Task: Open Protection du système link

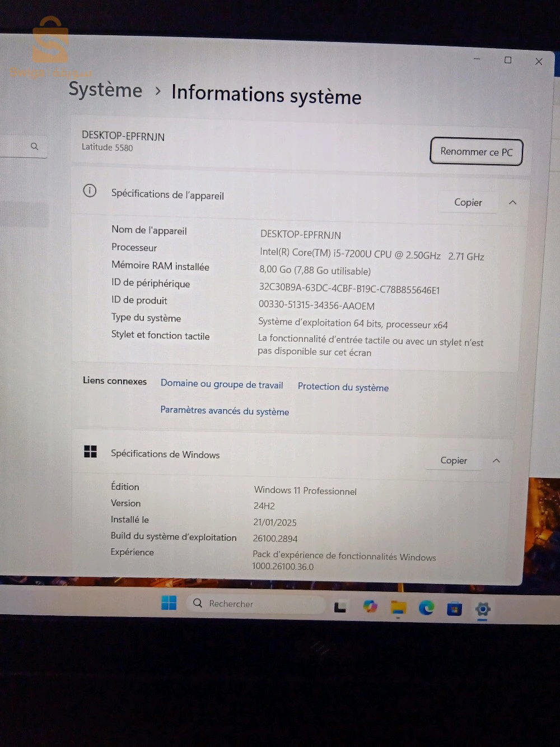Action: coord(343,387)
